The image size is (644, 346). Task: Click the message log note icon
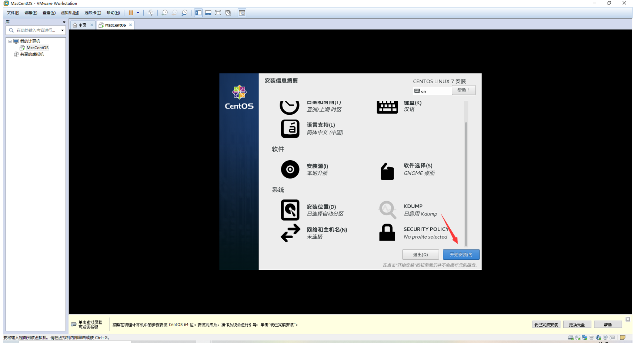[x=623, y=337]
